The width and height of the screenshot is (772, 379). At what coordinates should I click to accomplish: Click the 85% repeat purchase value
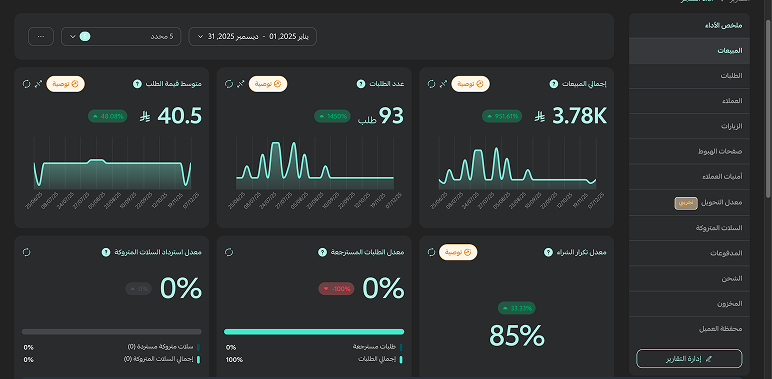516,336
